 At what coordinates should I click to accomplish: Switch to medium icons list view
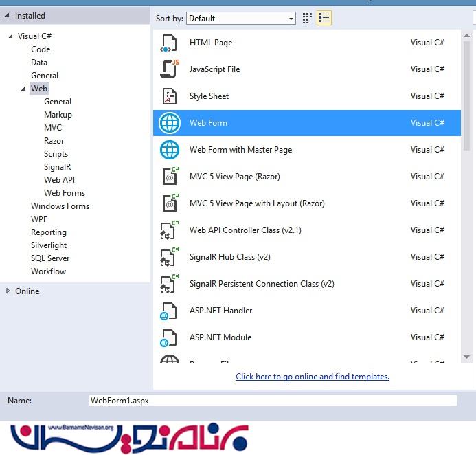tap(324, 18)
